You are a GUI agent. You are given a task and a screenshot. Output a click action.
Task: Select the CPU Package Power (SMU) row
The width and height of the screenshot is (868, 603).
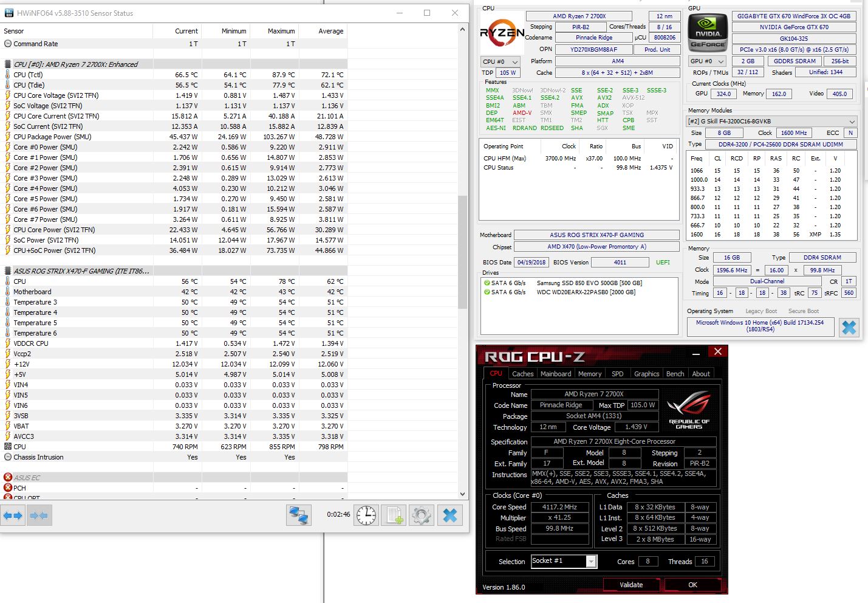[x=174, y=137]
